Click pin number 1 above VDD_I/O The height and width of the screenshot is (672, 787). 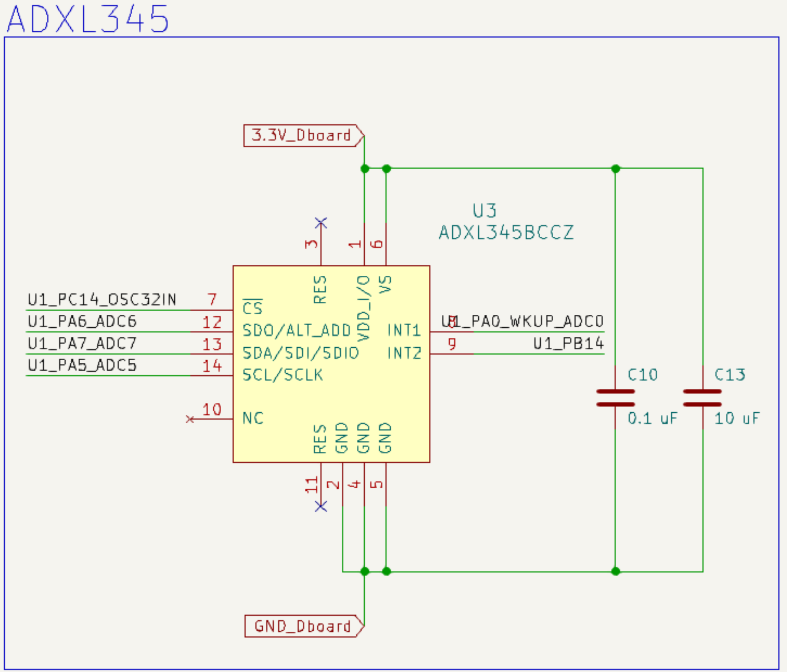(355, 245)
